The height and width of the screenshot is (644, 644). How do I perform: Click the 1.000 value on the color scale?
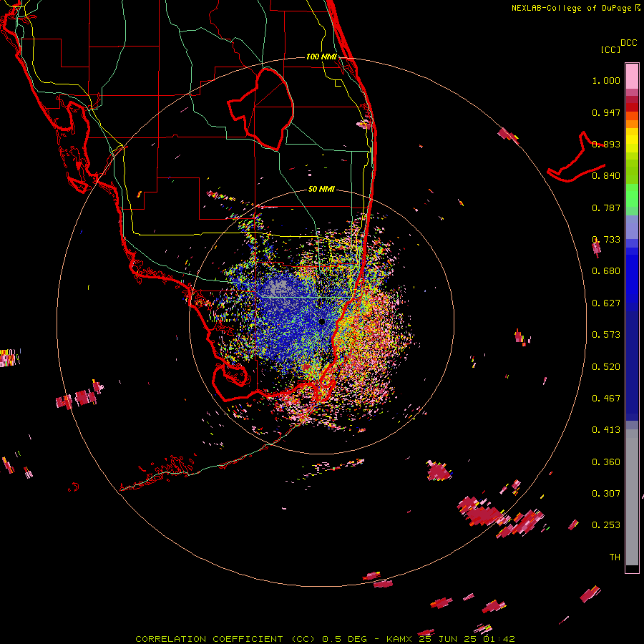[606, 80]
